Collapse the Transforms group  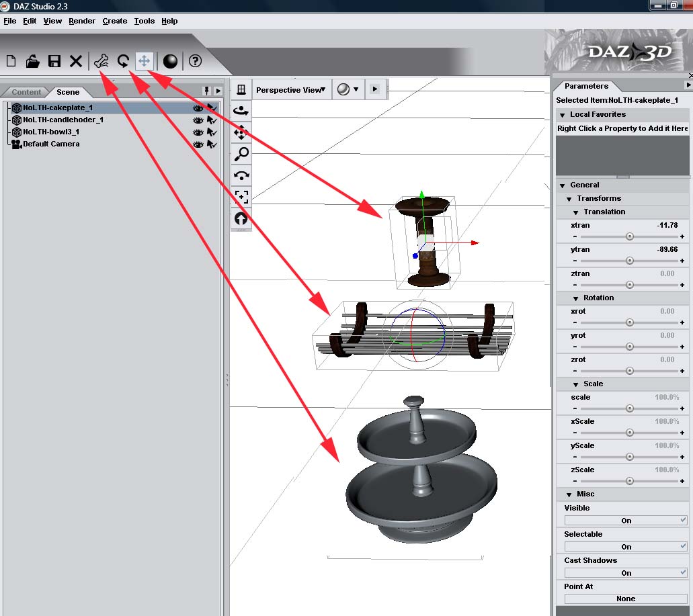coord(569,199)
